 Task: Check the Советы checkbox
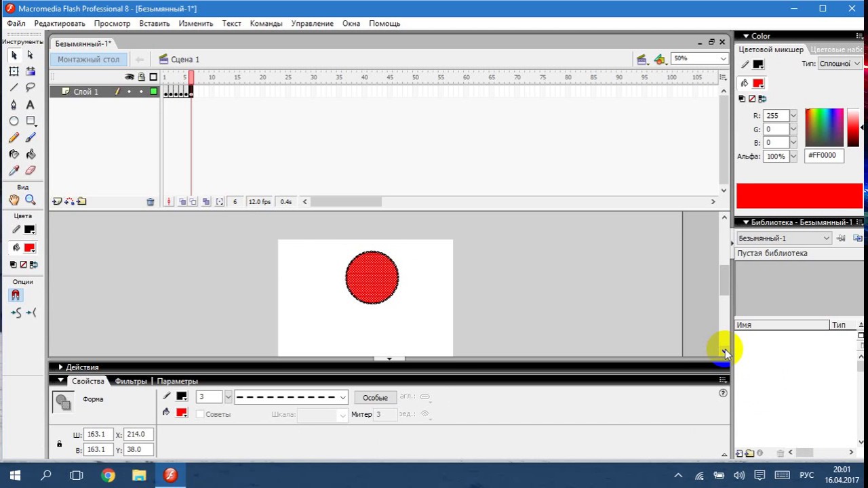pyautogui.click(x=200, y=414)
